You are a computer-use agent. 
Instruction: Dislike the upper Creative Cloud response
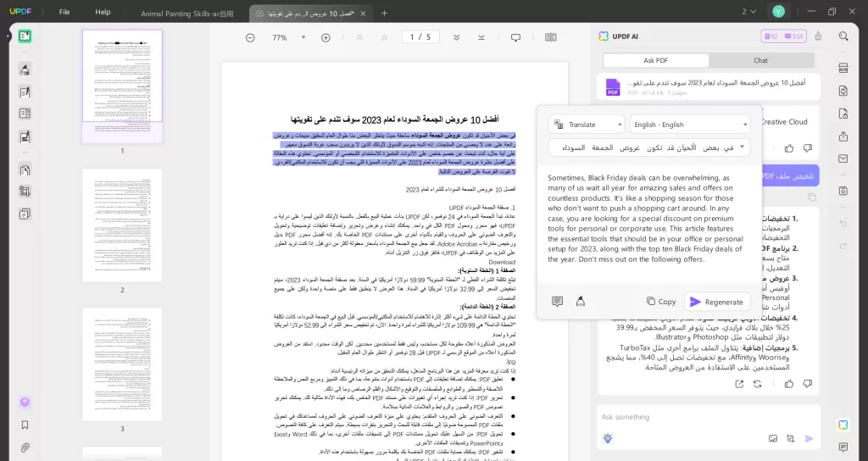(808, 148)
